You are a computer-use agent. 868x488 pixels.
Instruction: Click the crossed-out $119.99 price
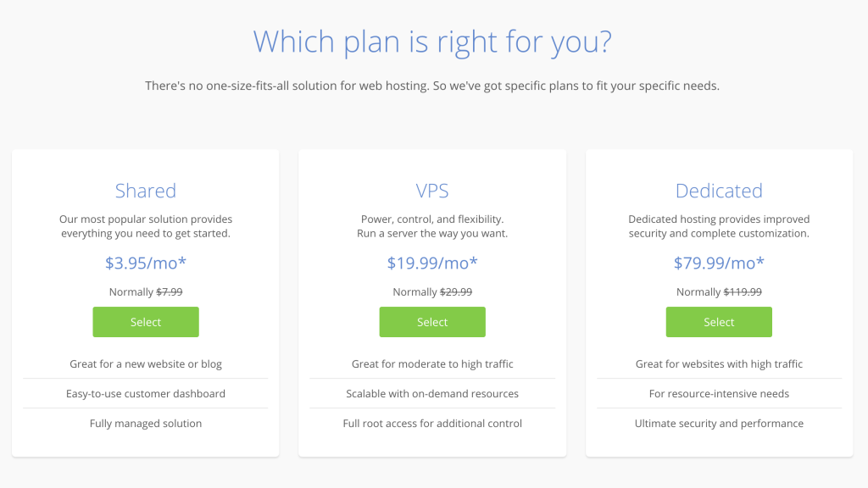(743, 292)
